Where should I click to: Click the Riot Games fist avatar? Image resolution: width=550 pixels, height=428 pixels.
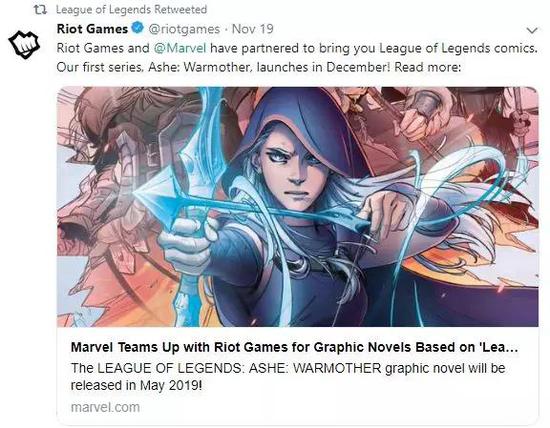point(24,44)
